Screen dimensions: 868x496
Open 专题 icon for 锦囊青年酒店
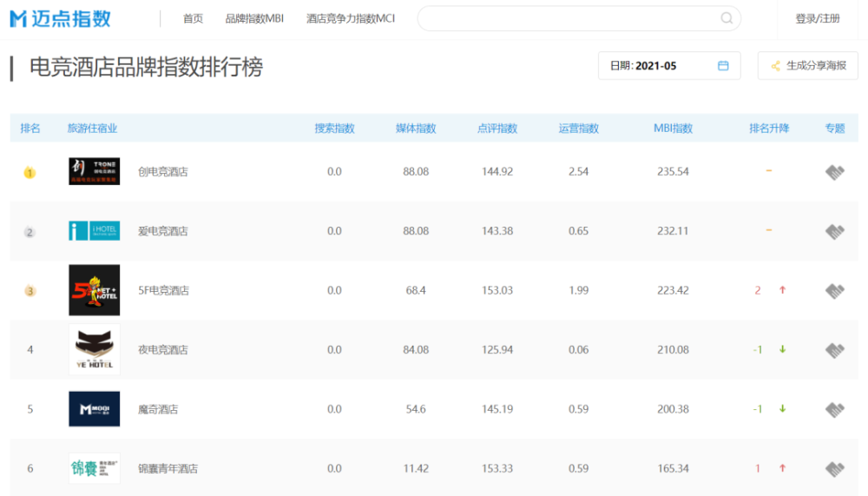[835, 468]
